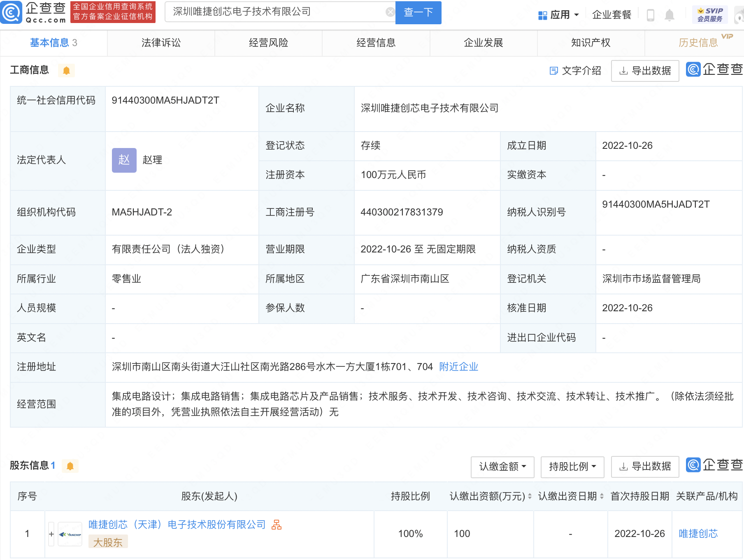Image resolution: width=744 pixels, height=560 pixels.
Task: Sort by the 认缴出资额(万元) column
Action: click(x=530, y=496)
